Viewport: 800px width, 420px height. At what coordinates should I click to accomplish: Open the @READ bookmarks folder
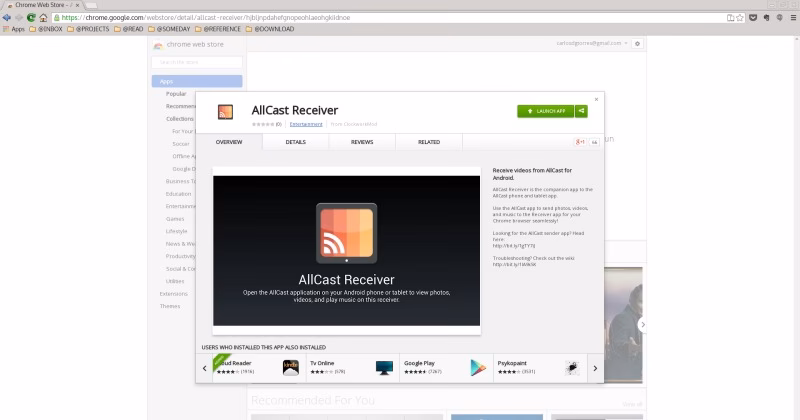pos(129,29)
